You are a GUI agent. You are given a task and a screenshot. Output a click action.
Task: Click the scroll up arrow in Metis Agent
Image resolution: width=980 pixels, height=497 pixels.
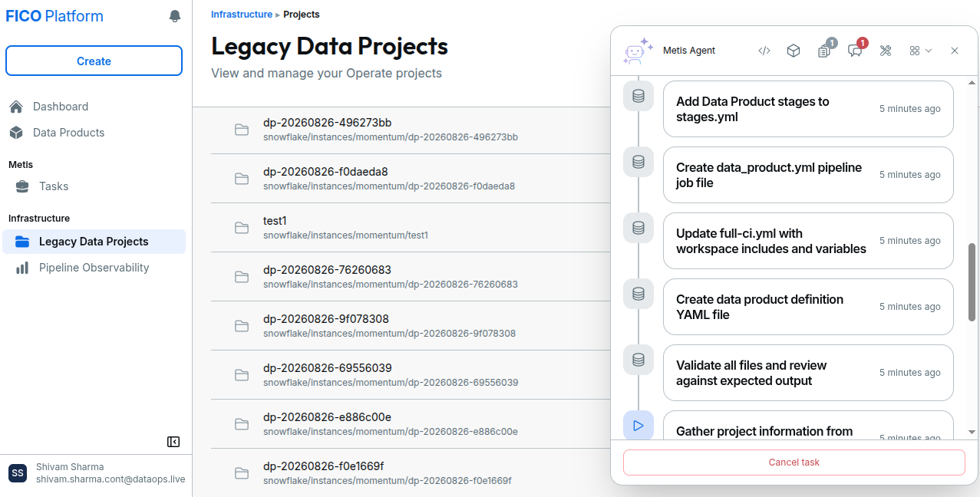click(972, 82)
